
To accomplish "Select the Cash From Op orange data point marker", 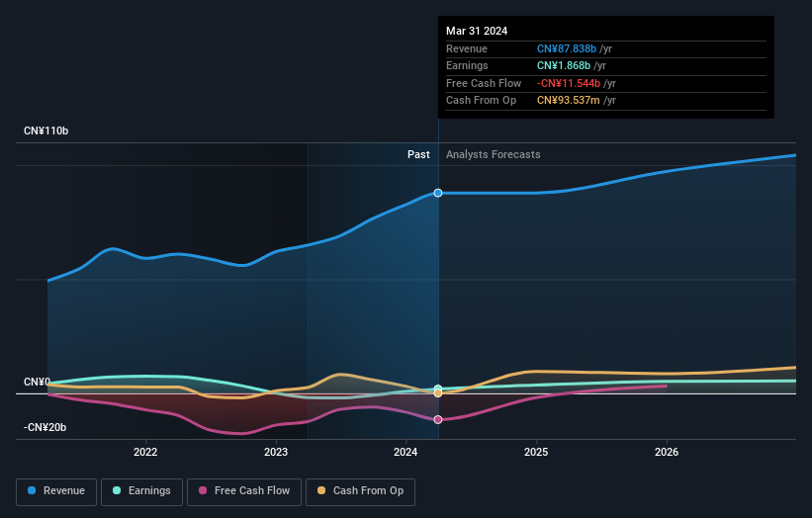I will (x=438, y=393).
